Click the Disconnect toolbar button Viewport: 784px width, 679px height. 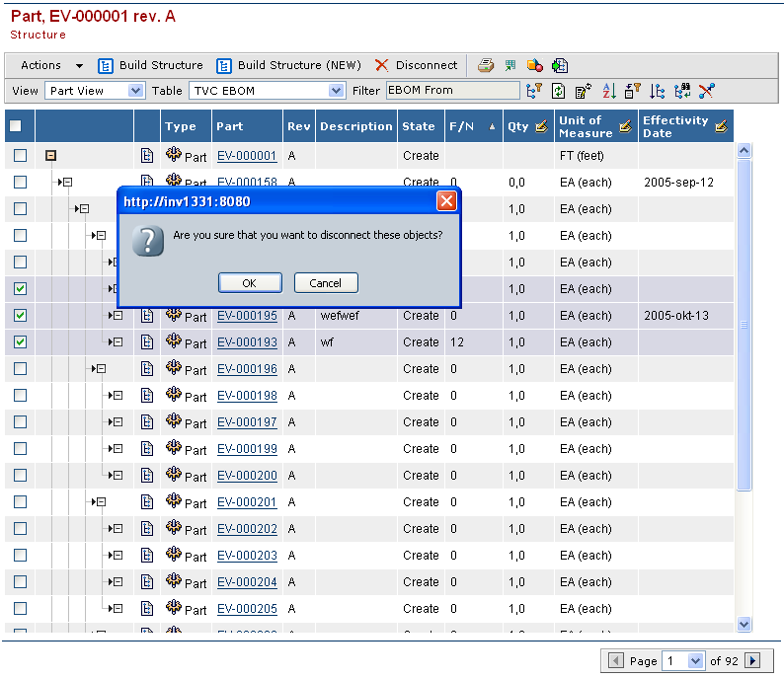(416, 65)
